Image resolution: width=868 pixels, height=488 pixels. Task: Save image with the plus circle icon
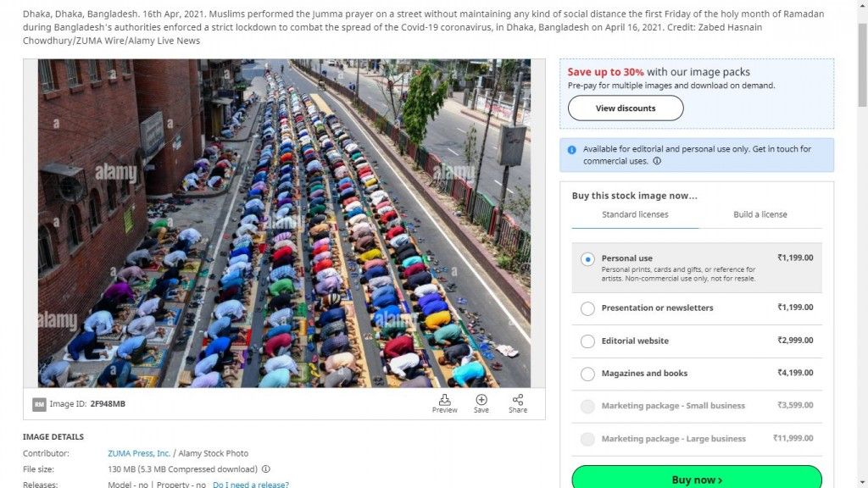[481, 400]
